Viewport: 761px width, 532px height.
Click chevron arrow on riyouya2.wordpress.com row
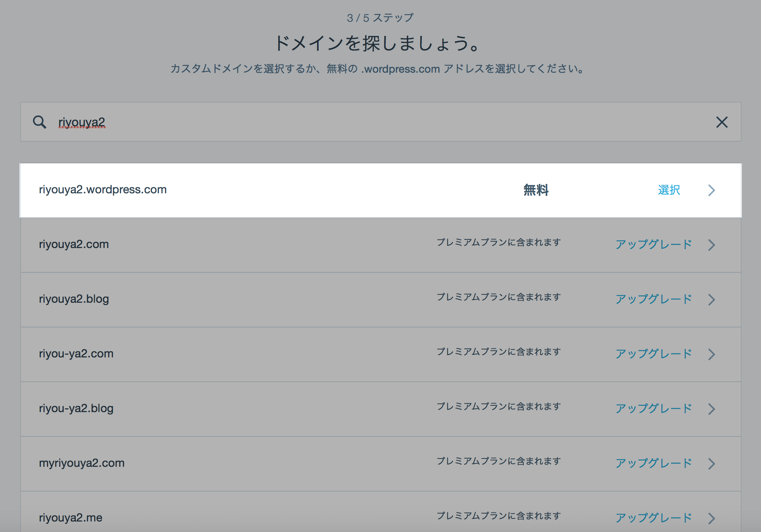(x=712, y=190)
